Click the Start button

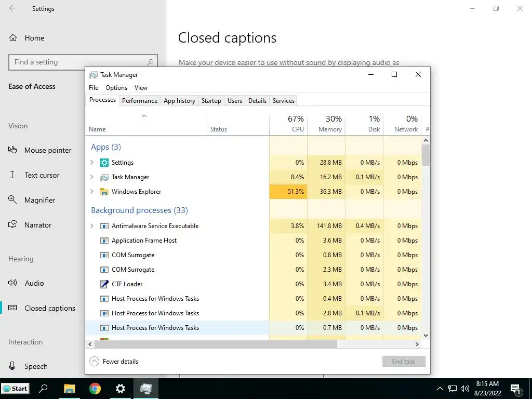15,389
